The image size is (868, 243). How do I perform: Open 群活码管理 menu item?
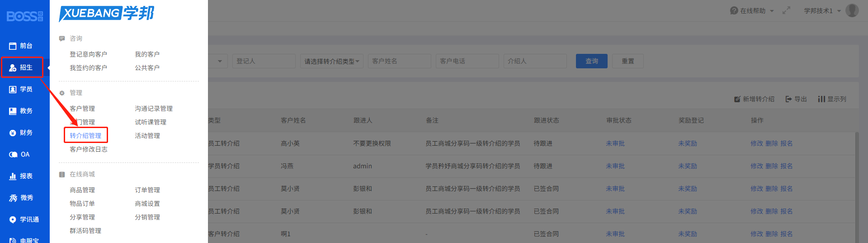[85, 231]
